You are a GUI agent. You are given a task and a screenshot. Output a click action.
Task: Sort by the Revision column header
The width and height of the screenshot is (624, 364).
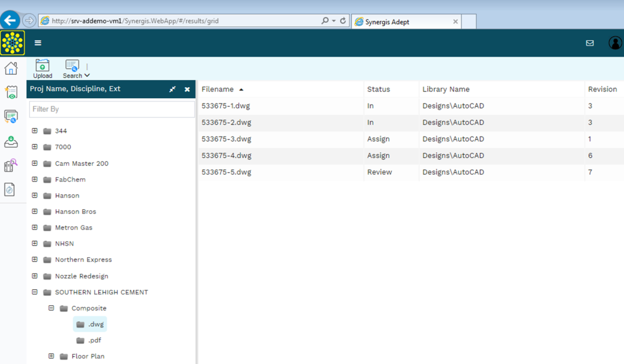pyautogui.click(x=603, y=89)
